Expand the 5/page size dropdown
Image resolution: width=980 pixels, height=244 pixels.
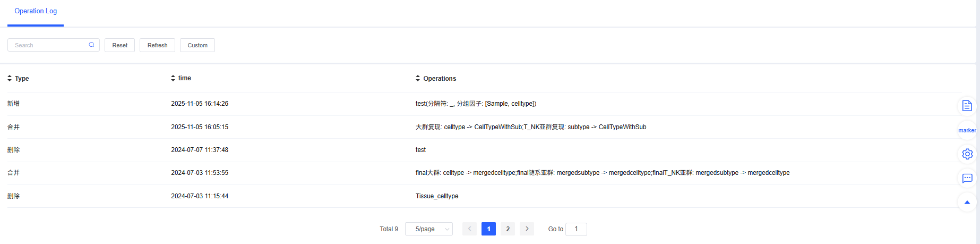428,229
